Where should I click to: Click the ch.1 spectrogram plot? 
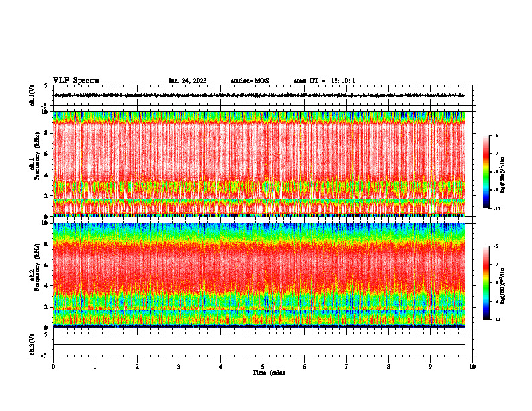point(259,164)
